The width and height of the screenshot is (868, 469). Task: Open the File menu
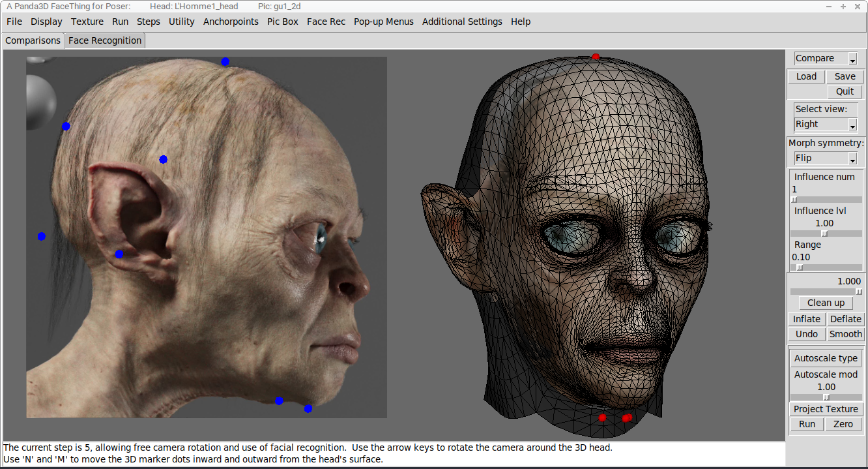click(x=14, y=22)
